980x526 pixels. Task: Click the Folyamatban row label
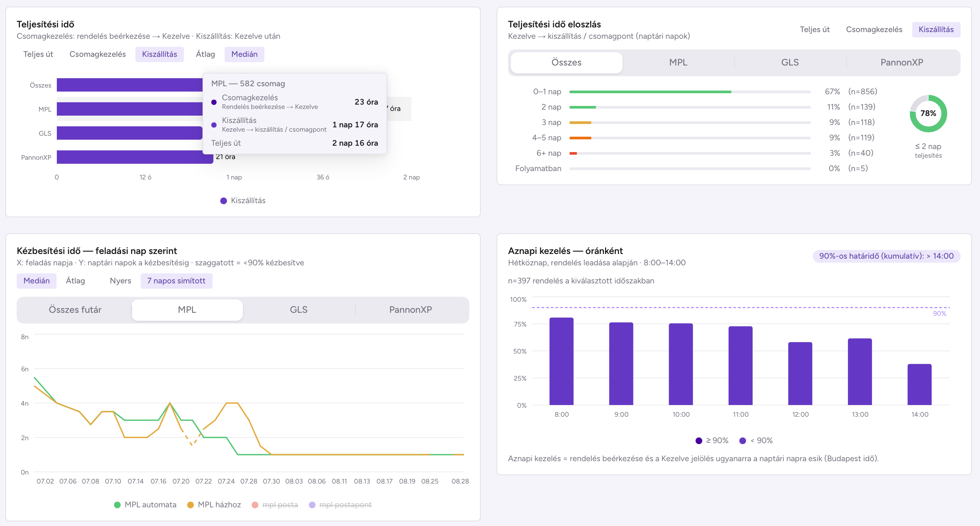point(538,168)
